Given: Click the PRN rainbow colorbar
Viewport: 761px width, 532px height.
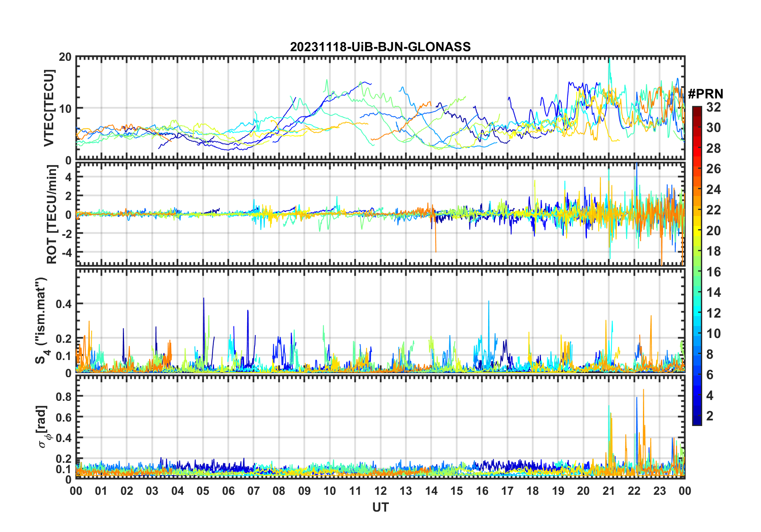Looking at the screenshot, I should pyautogui.click(x=697, y=266).
